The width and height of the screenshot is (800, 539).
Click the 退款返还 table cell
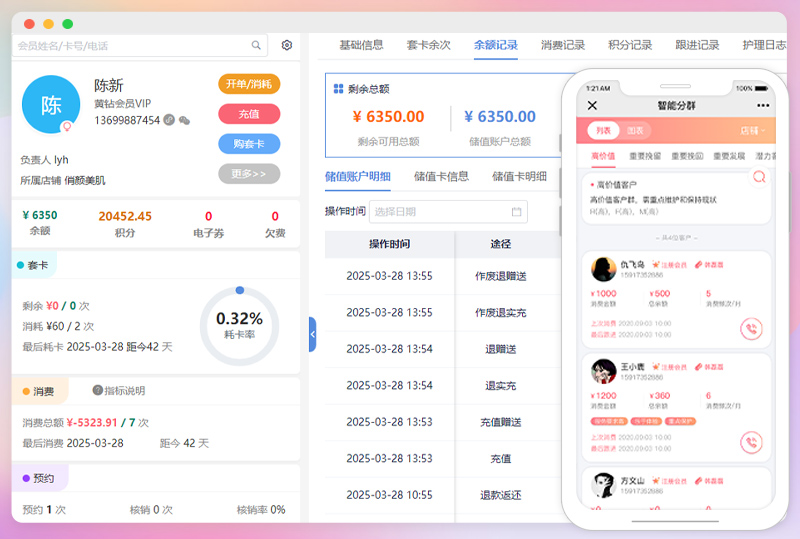point(501,495)
